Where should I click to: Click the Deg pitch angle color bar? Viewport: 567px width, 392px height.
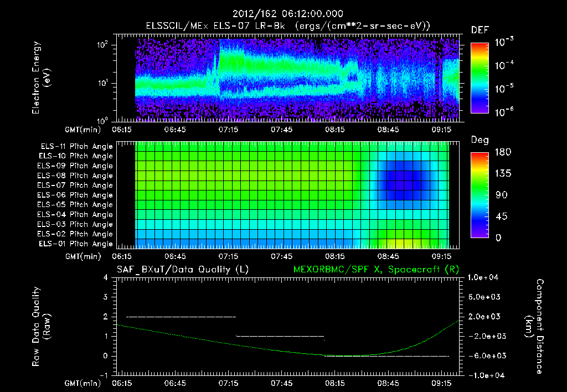480,195
